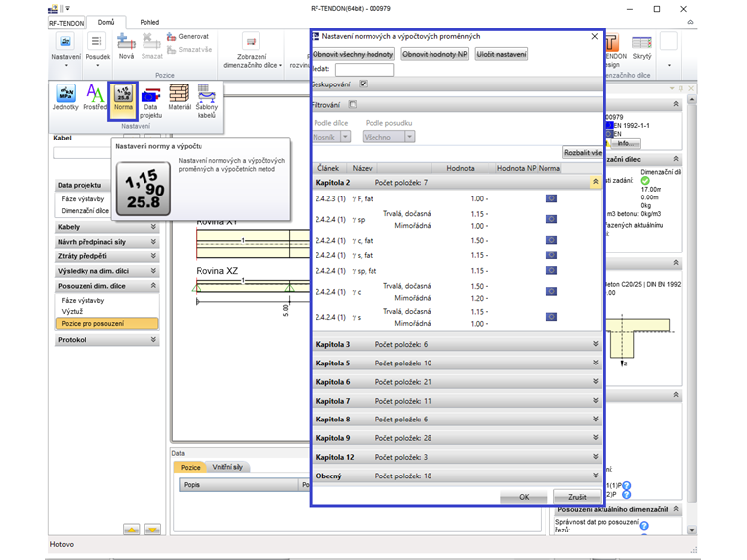Click the Generovat positions icon
The width and height of the screenshot is (747, 560).
[171, 36]
